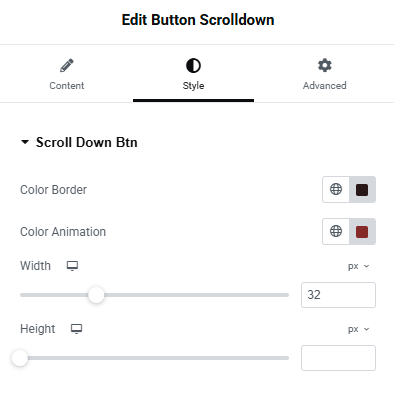Viewport: 394px width, 393px height.
Task: Click desktop device icon beside Height
Action: (76, 329)
